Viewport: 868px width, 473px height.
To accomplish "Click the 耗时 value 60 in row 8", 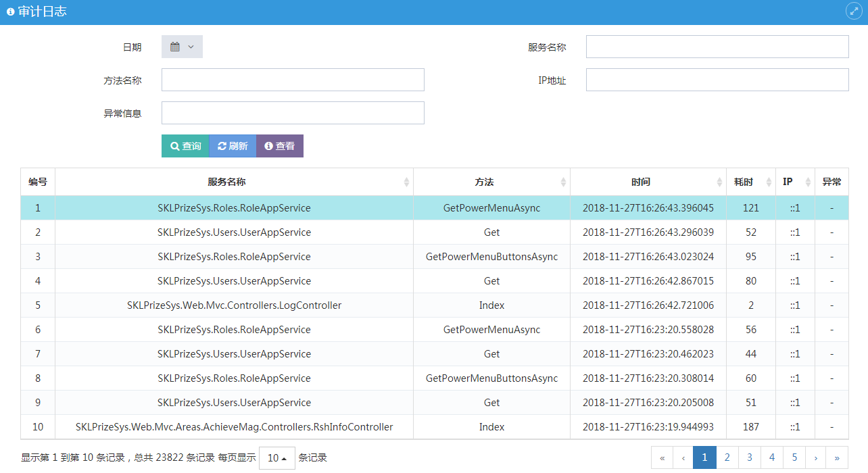I will [751, 378].
